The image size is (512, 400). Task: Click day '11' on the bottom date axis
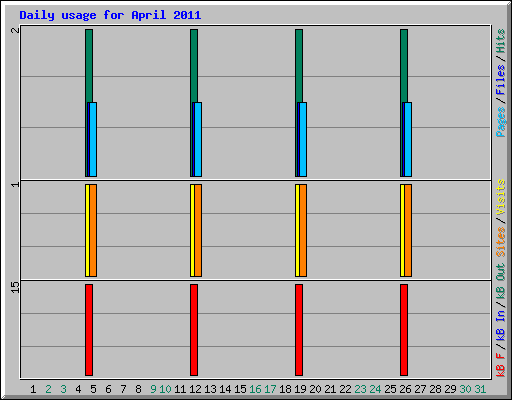[180, 389]
